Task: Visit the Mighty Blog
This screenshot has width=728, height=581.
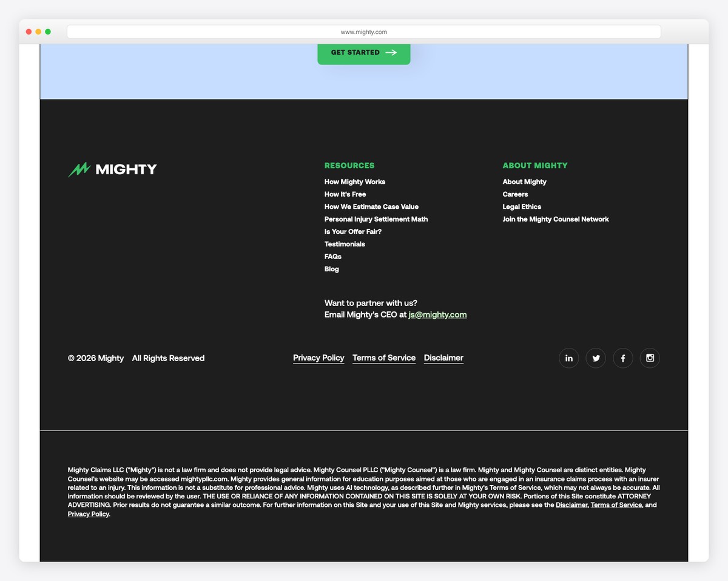Action: click(x=331, y=269)
